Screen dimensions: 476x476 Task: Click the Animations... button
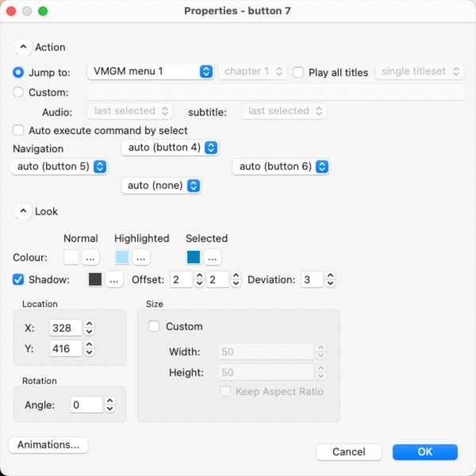(48, 445)
